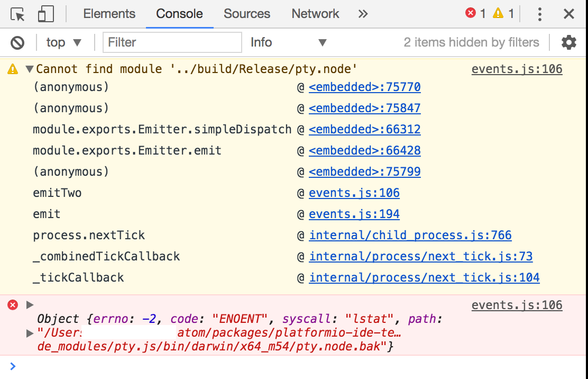This screenshot has height=379, width=588.
Task: Show more tabs with double chevron
Action: pos(363,14)
